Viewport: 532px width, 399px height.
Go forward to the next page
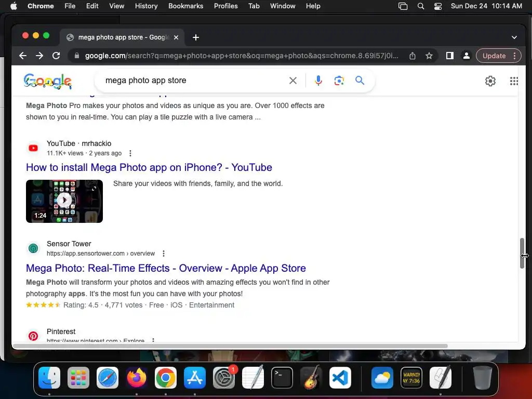point(39,56)
